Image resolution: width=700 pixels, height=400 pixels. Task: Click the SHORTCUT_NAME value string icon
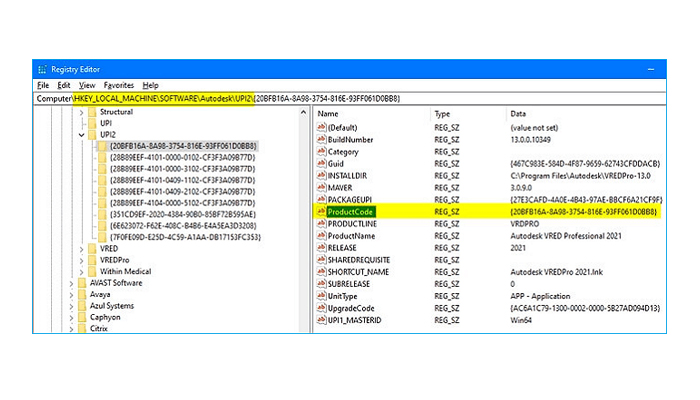click(x=321, y=272)
